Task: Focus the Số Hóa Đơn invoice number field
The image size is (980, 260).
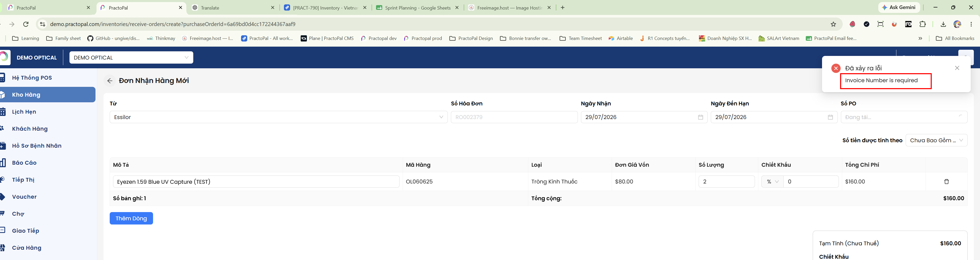Action: tap(514, 117)
